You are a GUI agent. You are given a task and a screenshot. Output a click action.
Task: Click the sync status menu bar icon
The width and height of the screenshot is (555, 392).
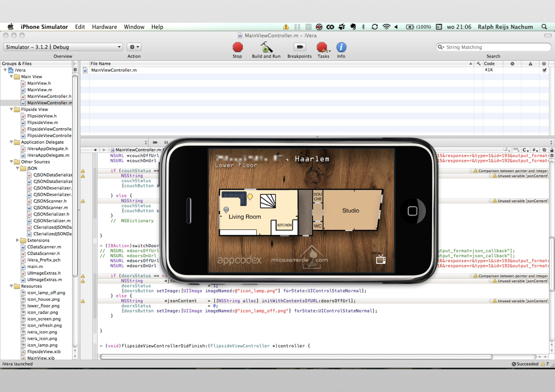(x=375, y=27)
